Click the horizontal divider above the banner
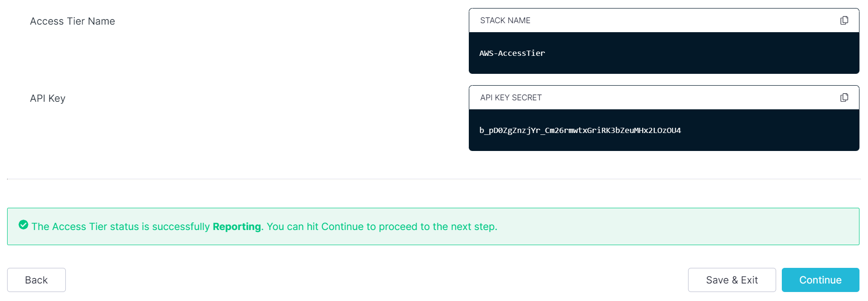868x301 pixels. pos(433,179)
